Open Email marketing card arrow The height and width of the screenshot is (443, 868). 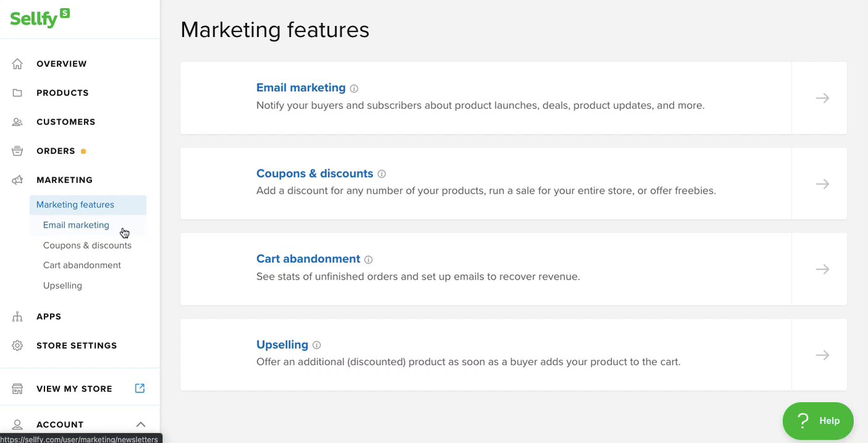pyautogui.click(x=822, y=98)
